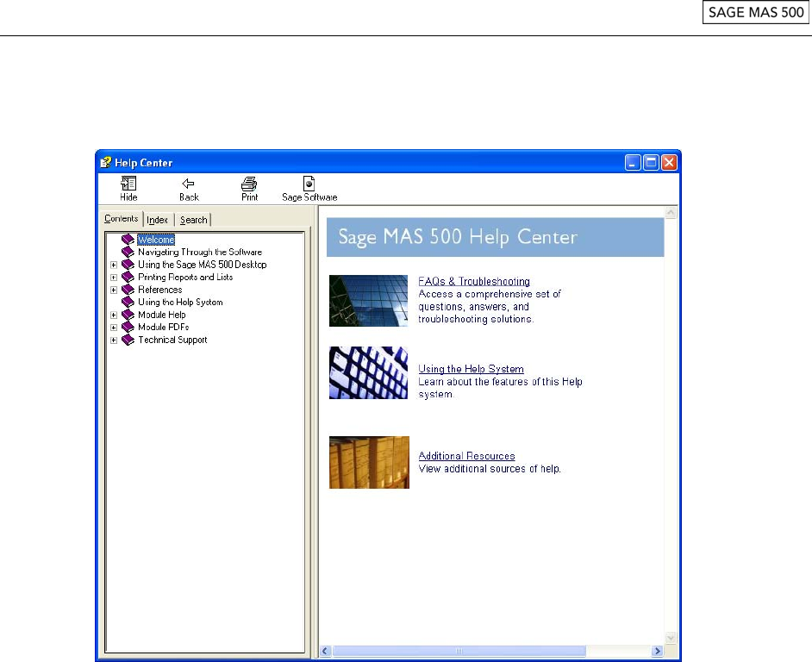The height and width of the screenshot is (662, 812).
Task: Click the book icon beside Printing Reports and Lists
Action: click(128, 277)
